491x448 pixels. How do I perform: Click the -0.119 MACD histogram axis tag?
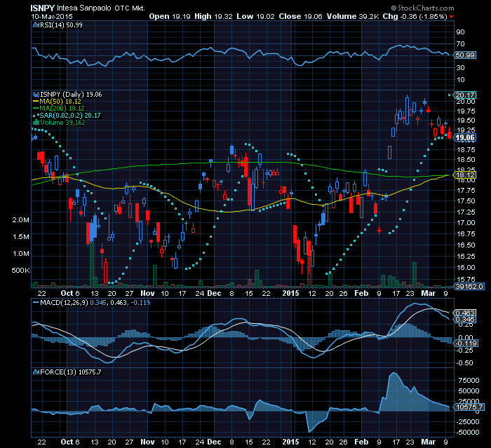(466, 344)
